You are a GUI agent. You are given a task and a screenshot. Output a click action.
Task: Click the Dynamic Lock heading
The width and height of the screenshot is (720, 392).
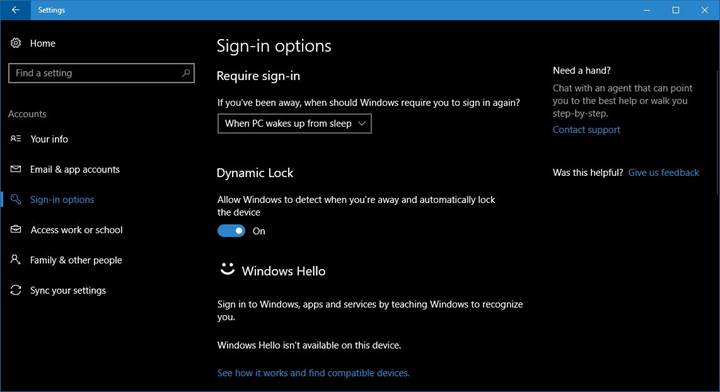[x=255, y=173]
